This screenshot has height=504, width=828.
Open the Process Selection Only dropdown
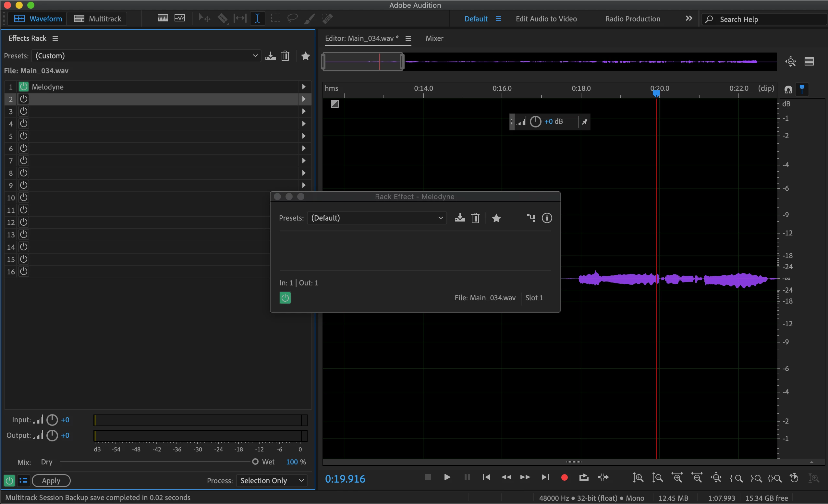[272, 481]
